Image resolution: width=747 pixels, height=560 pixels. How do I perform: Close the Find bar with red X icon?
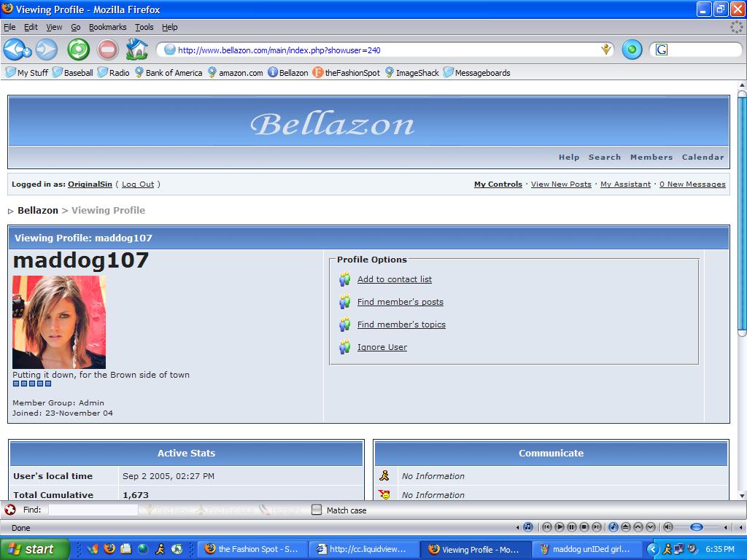[10, 510]
